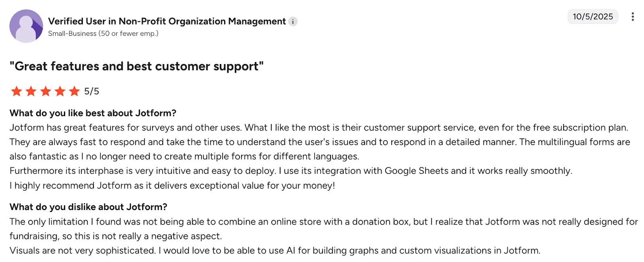Click the line starting "Jotform has great features"
Screen dimensions: 644x262
point(318,128)
